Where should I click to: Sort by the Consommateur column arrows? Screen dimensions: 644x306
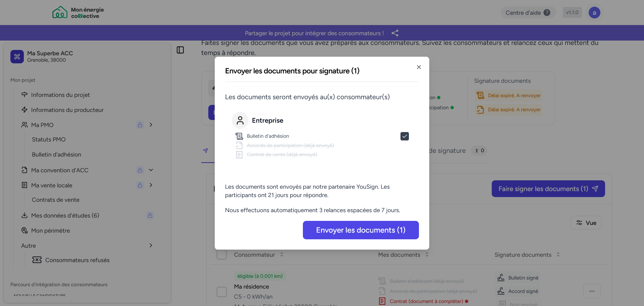(x=282, y=254)
